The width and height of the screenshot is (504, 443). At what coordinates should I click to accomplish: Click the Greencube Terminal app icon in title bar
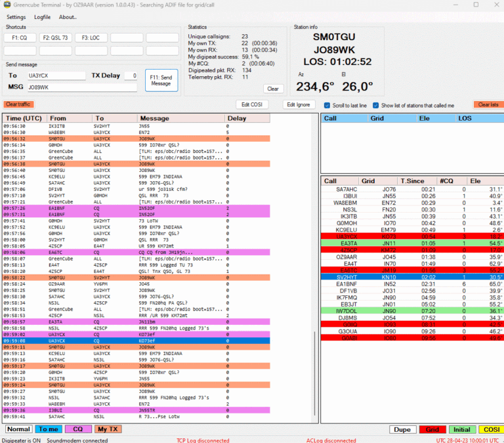pyautogui.click(x=6, y=4)
